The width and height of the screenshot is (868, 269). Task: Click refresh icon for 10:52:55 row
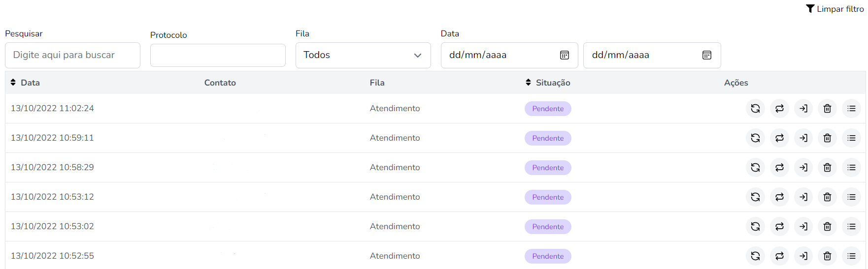pos(755,256)
